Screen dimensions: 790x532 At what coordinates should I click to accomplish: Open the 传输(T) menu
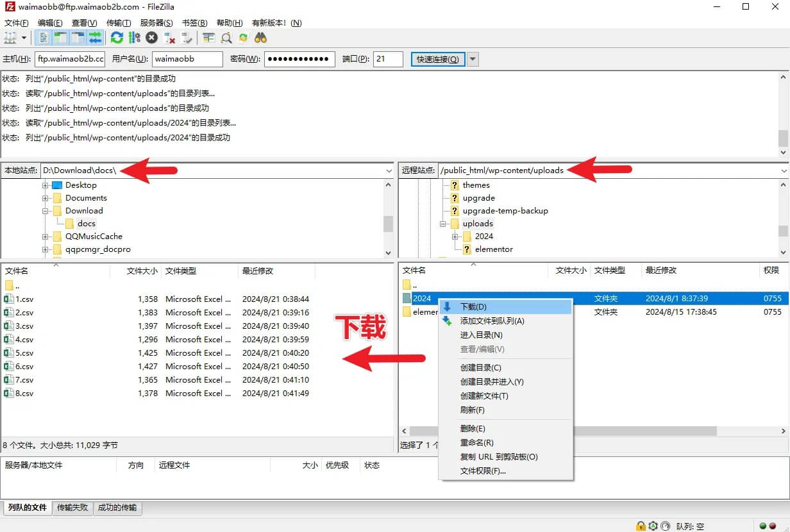(x=119, y=22)
